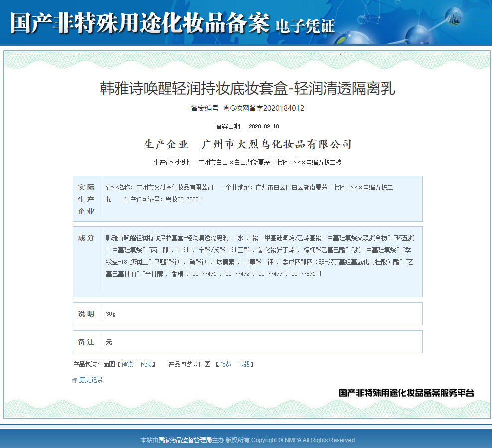
Task: Click 国家药品监督管理局 in the footer
Action: pos(185,440)
